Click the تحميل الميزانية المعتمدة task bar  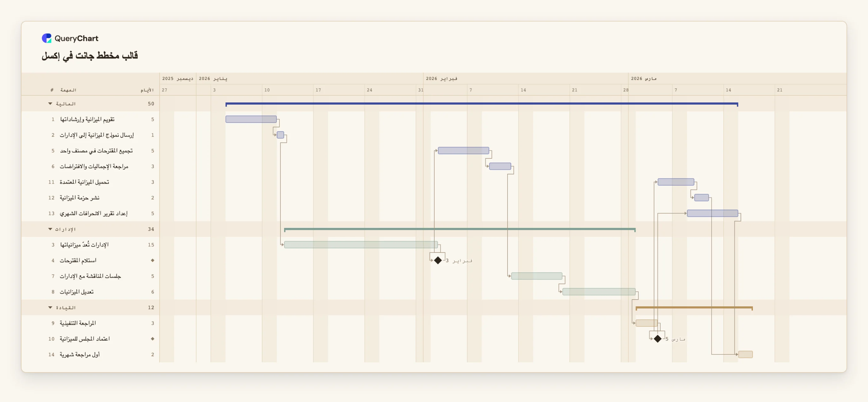pyautogui.click(x=676, y=182)
